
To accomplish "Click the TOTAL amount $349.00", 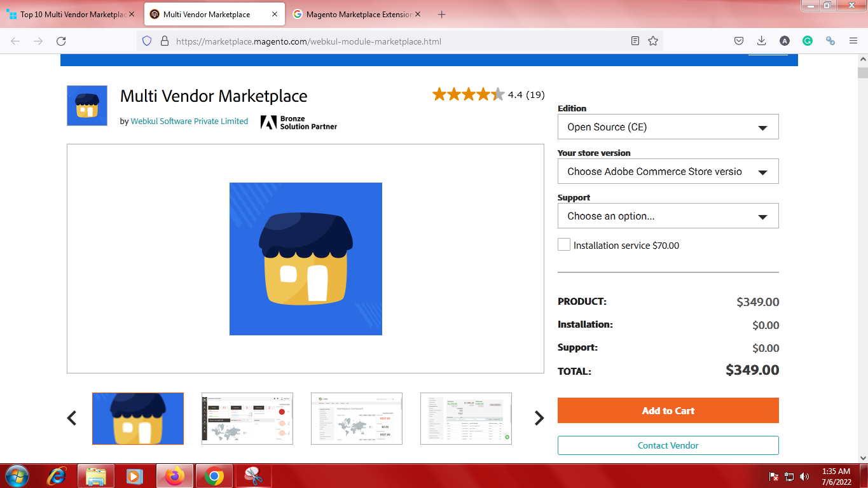I will [752, 370].
